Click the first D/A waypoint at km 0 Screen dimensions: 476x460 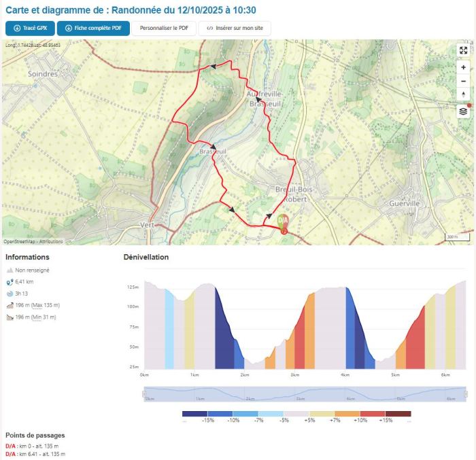(x=11, y=445)
